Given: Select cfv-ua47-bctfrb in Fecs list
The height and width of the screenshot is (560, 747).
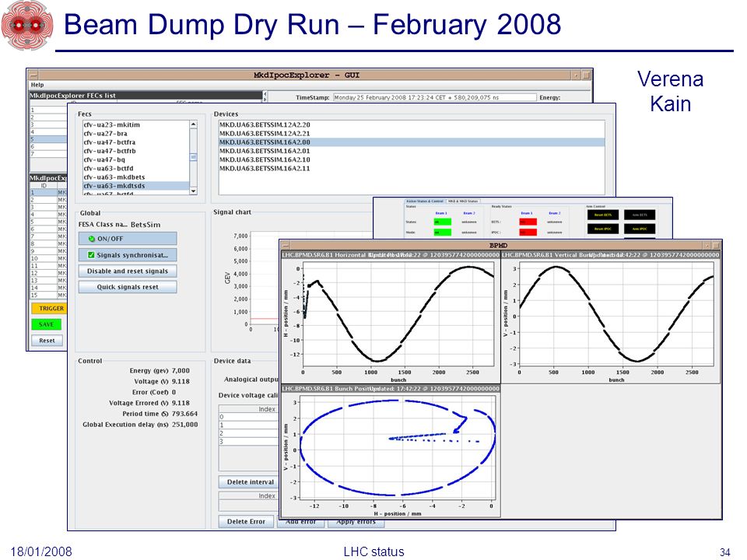Looking at the screenshot, I should coord(135,150).
